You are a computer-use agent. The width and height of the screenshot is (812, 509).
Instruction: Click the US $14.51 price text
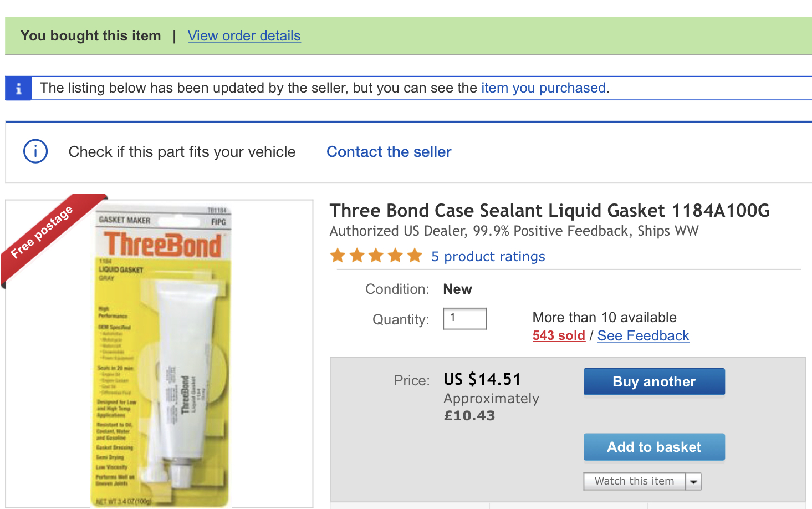(482, 379)
